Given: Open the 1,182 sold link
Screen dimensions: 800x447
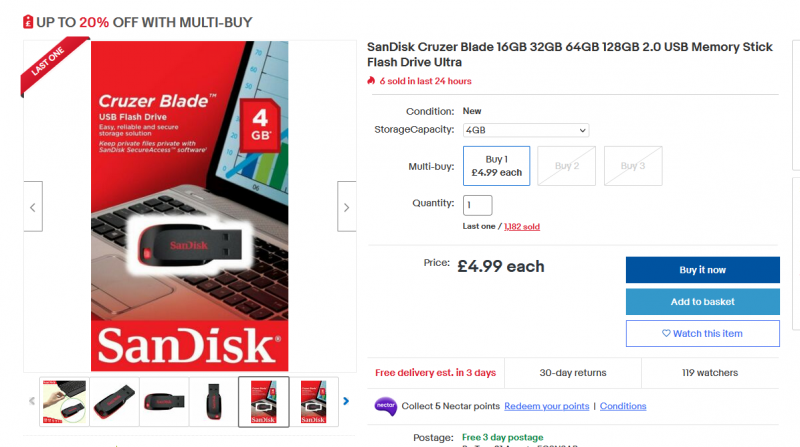Looking at the screenshot, I should point(521,227).
